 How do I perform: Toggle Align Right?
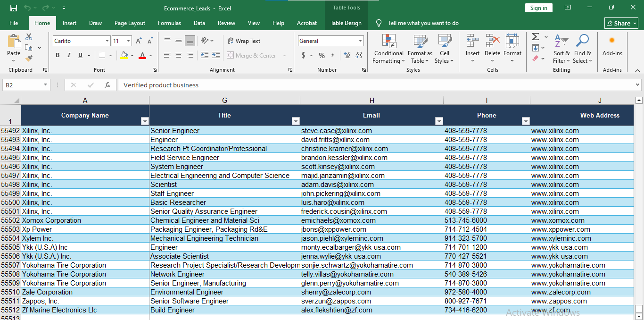click(x=190, y=55)
